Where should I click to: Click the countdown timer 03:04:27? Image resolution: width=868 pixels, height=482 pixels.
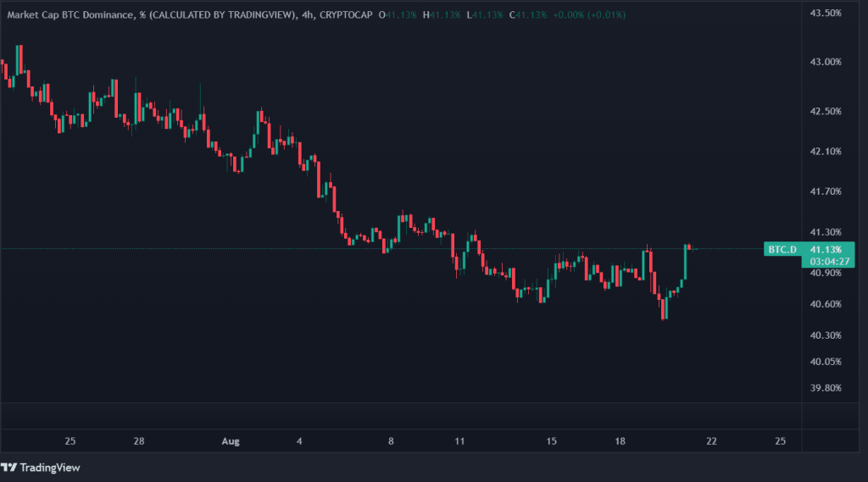tap(829, 261)
